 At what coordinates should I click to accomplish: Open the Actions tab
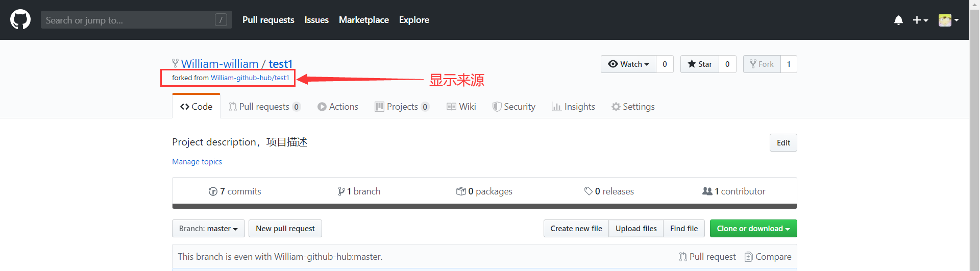pyautogui.click(x=338, y=106)
